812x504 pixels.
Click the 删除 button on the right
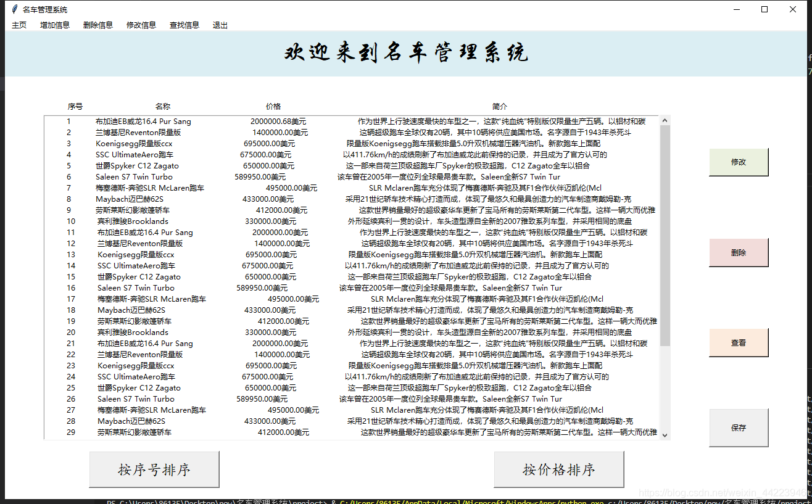[x=739, y=252]
